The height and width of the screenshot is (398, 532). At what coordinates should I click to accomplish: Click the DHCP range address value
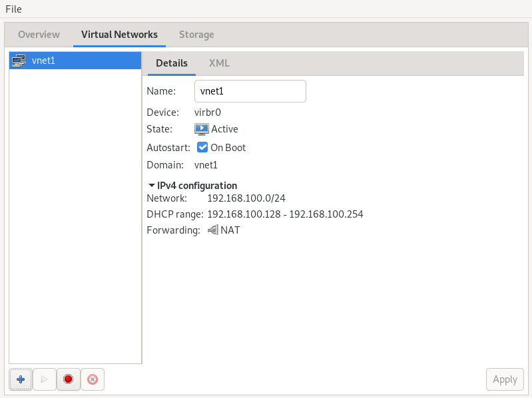(285, 214)
